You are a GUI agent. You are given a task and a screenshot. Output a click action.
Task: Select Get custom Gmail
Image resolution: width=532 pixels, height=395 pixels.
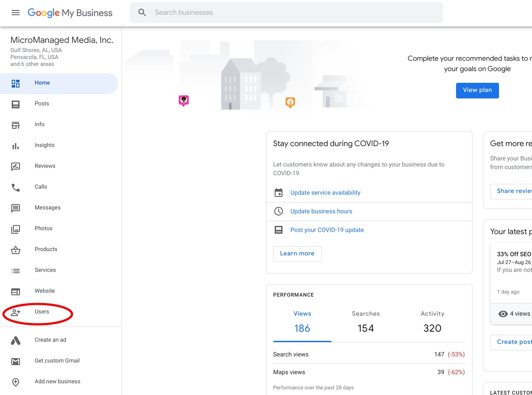pos(59,361)
